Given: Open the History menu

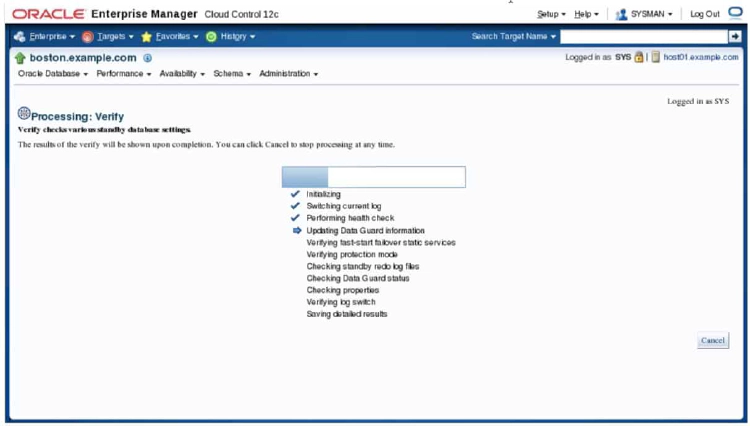Looking at the screenshot, I should tap(238, 36).
